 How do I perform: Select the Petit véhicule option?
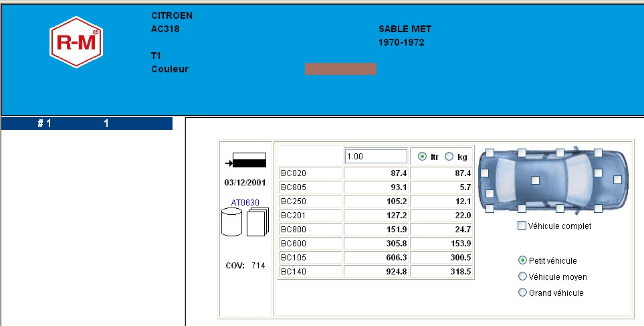[522, 260]
